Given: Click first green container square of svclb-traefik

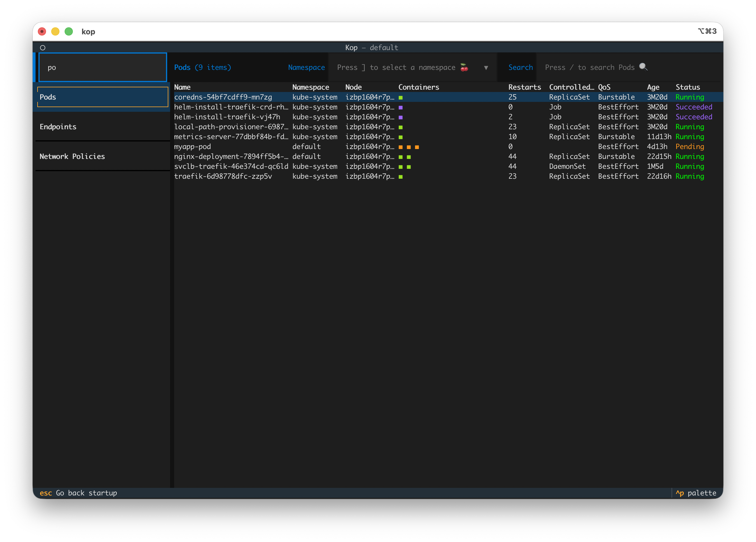Looking at the screenshot, I should [x=401, y=167].
